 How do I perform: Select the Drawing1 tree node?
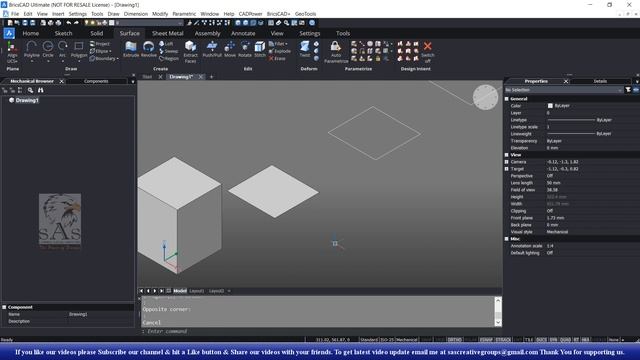pyautogui.click(x=27, y=100)
